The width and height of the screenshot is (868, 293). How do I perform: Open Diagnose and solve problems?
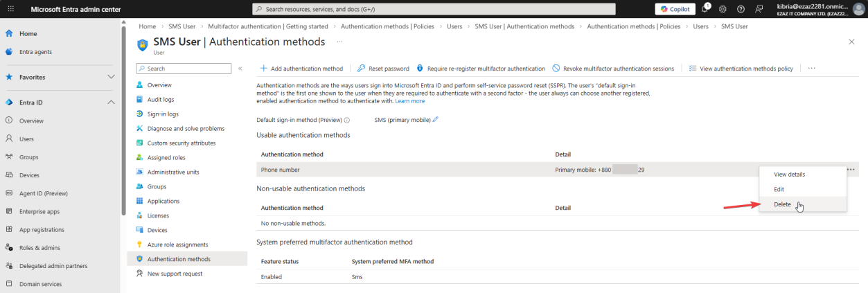[x=187, y=128]
